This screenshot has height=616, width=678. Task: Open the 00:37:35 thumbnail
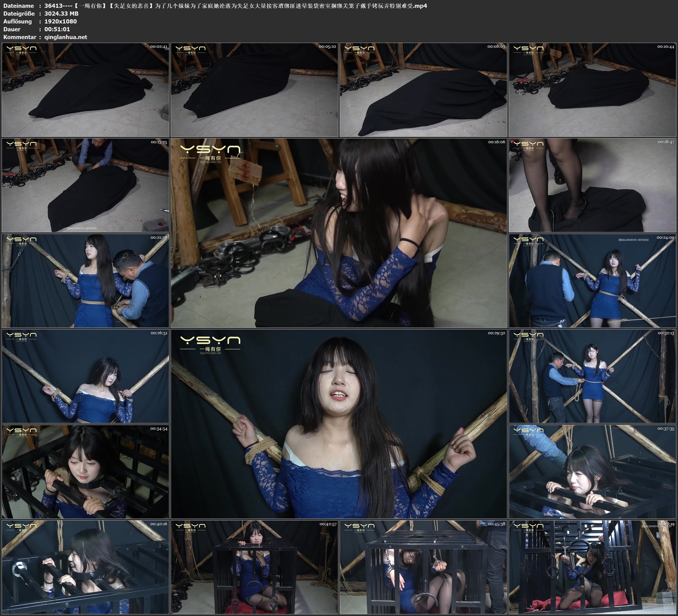pos(593,471)
